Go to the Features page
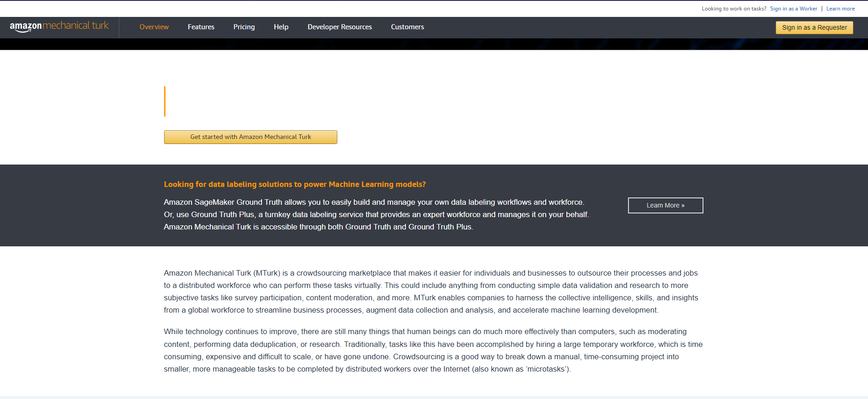 click(201, 27)
